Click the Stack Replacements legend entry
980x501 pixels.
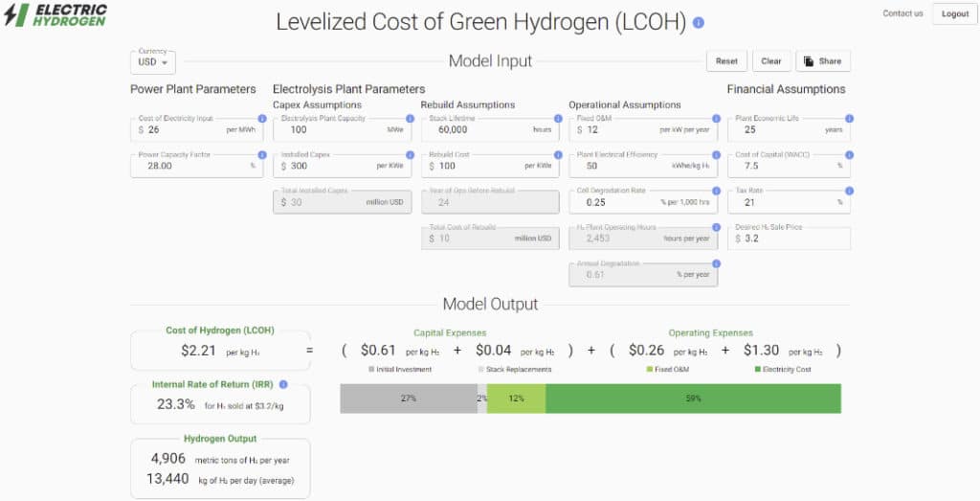coord(515,370)
